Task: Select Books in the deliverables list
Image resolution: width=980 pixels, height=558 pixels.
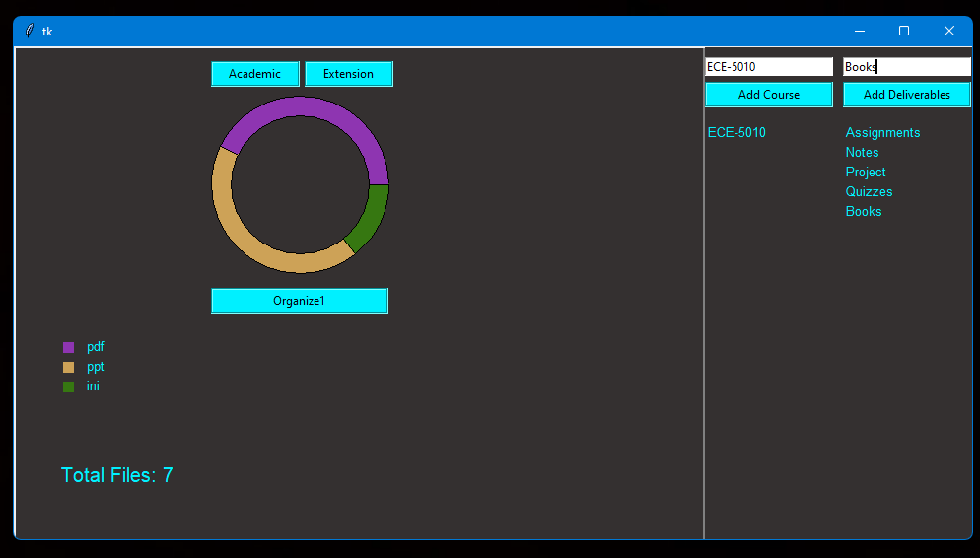Action: [x=864, y=212]
